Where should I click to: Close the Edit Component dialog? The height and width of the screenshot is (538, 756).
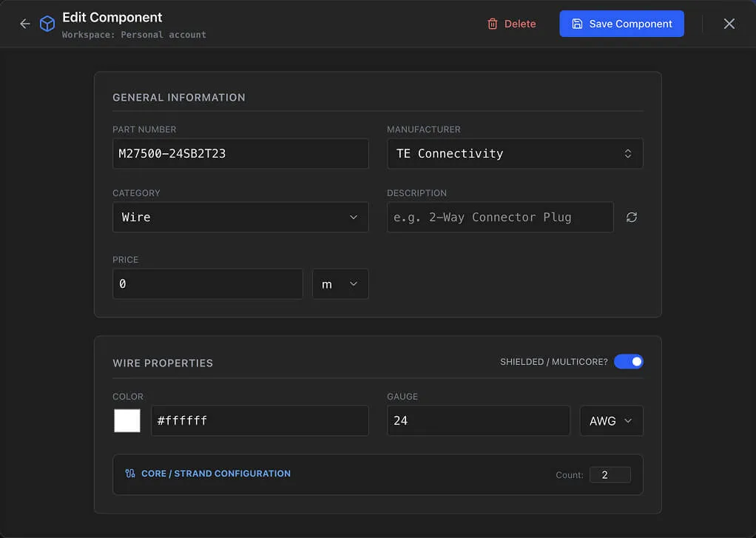point(729,23)
